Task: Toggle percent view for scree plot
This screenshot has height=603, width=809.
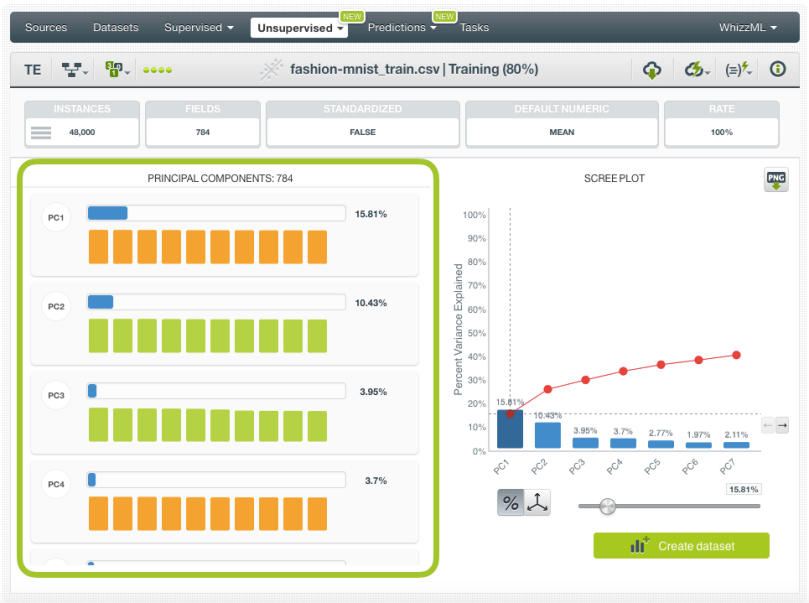Action: pyautogui.click(x=510, y=503)
